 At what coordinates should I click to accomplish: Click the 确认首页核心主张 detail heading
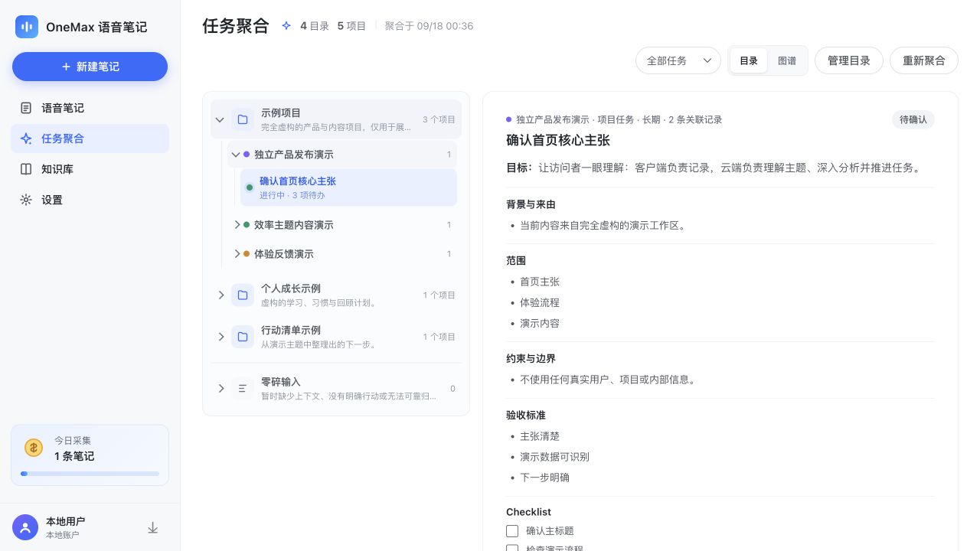(x=558, y=140)
